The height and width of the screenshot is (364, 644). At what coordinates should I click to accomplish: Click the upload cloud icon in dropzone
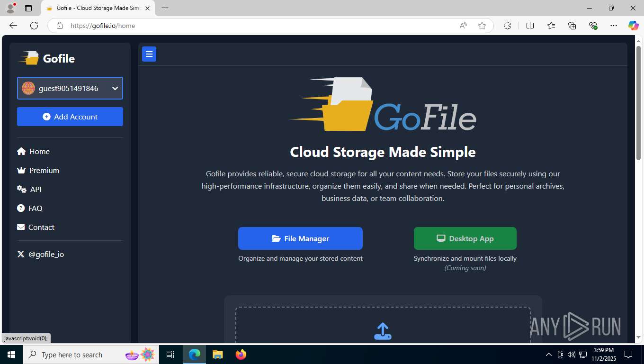point(383,331)
